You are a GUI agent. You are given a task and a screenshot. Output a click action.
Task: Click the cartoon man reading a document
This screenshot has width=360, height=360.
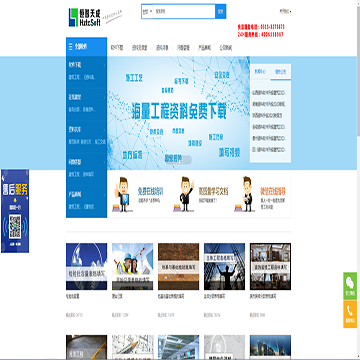(245, 194)
